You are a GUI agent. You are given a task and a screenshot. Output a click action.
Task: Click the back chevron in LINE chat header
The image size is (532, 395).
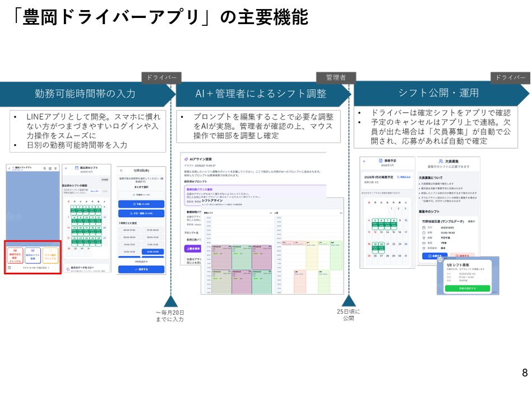coord(9,168)
